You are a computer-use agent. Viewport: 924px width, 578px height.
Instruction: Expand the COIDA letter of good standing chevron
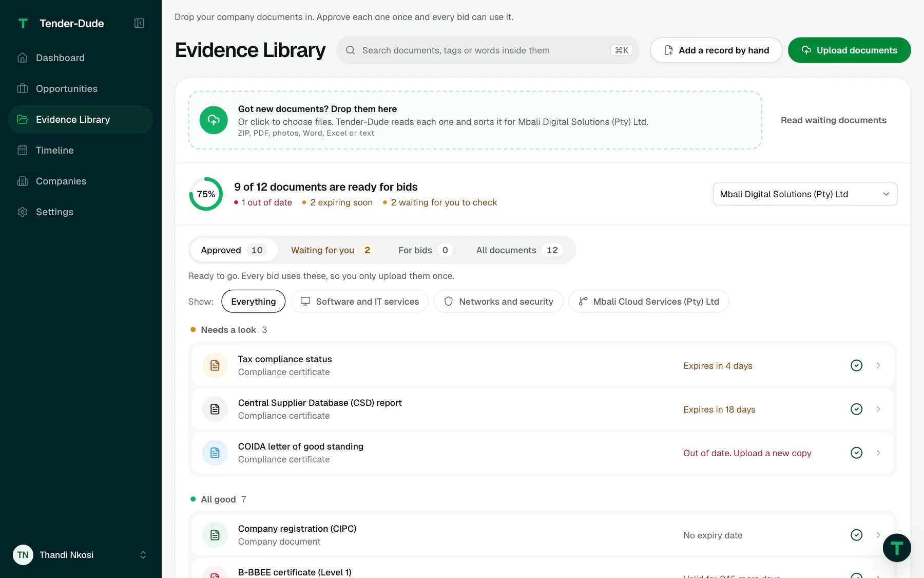(878, 453)
